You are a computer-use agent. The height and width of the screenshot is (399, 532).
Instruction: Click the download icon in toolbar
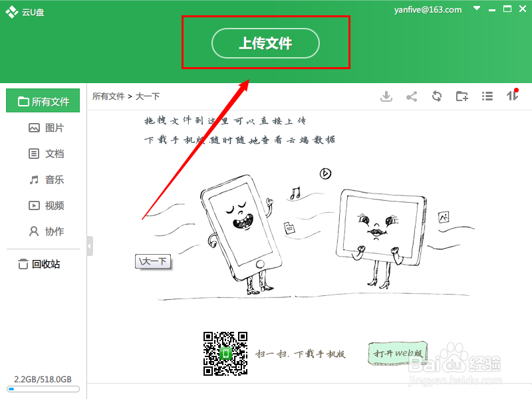[x=386, y=96]
